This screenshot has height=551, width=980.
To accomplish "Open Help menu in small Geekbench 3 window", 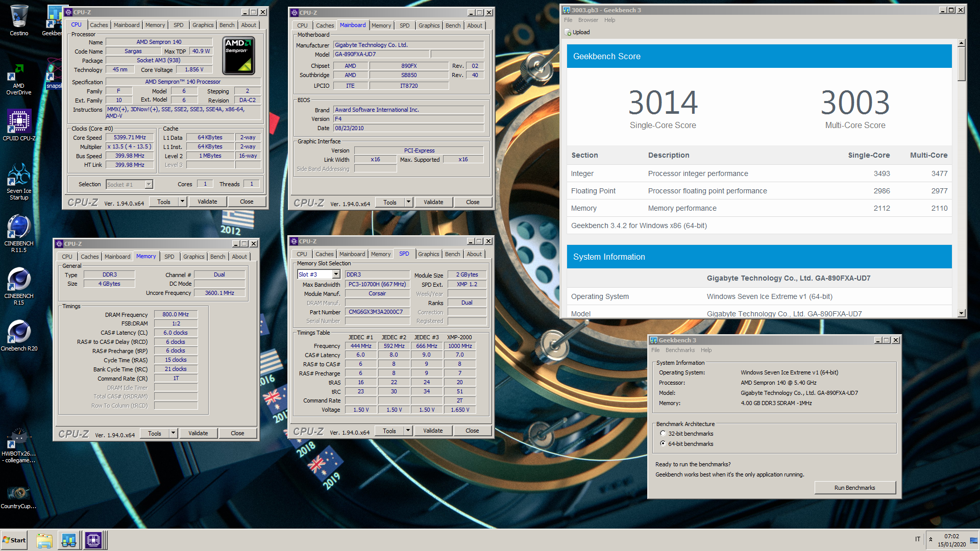I will coord(706,350).
